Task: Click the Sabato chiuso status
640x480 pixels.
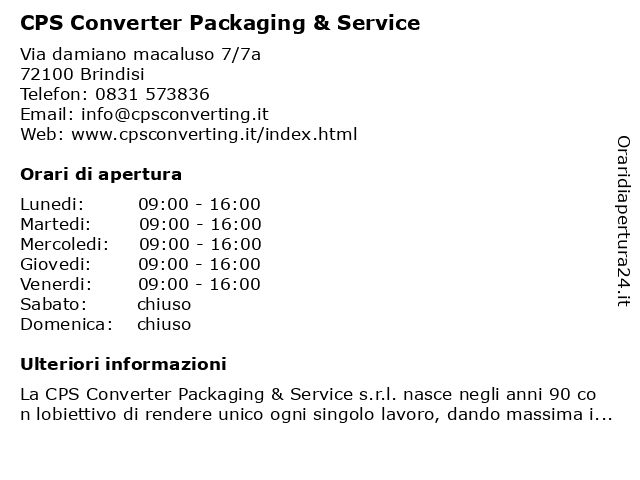Action: pos(164,304)
